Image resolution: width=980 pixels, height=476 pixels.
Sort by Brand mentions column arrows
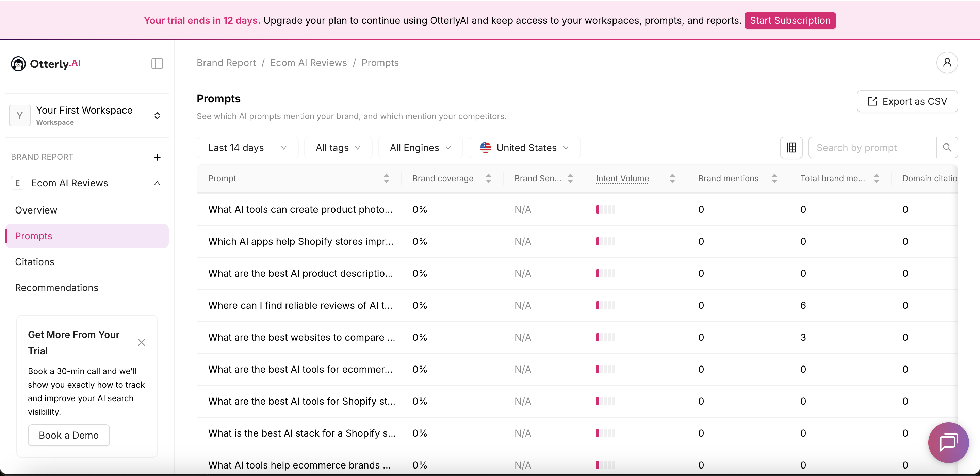(774, 178)
